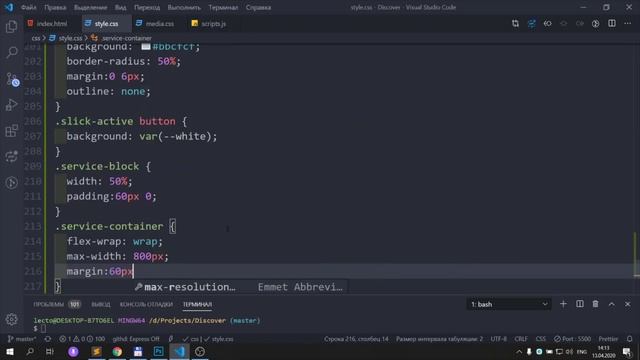Screen dimensions: 640x360
Task: Click the editor vertical scrollbar
Action: click(x=636, y=253)
